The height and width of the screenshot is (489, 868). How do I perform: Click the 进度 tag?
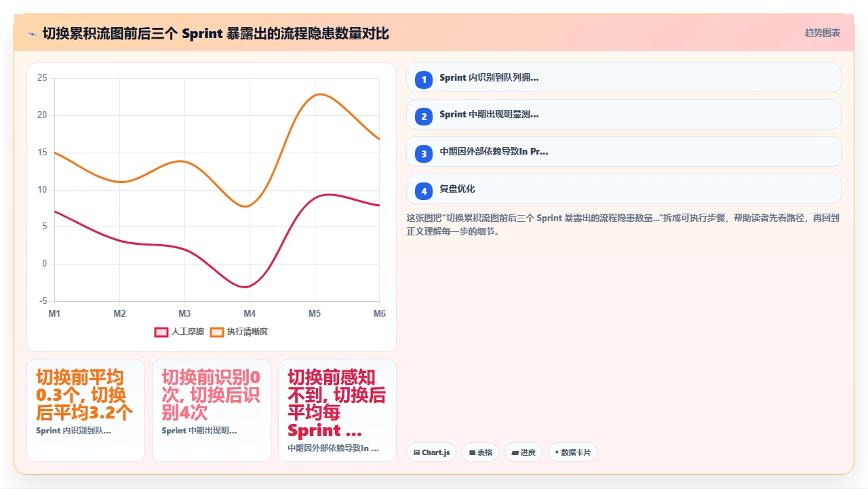pyautogui.click(x=524, y=452)
